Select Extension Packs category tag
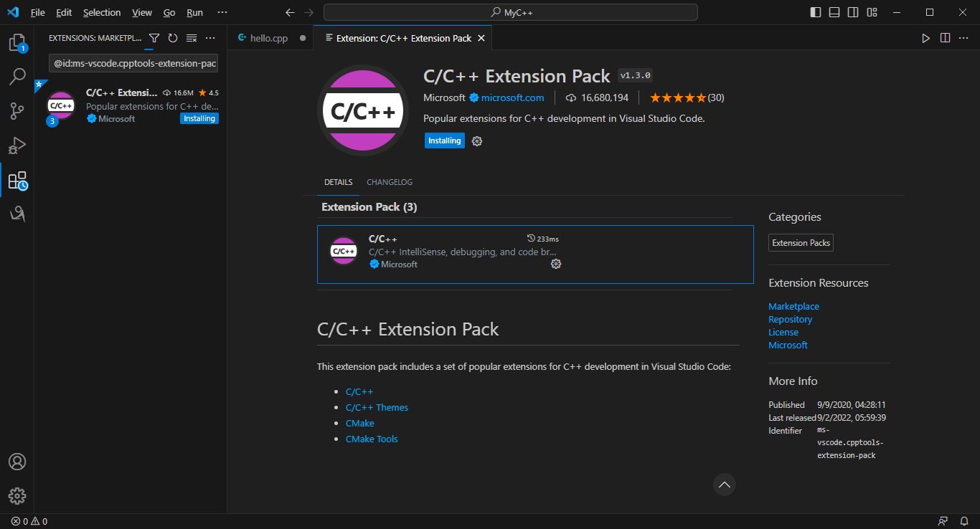Viewport: 980px width, 529px height. 801,243
